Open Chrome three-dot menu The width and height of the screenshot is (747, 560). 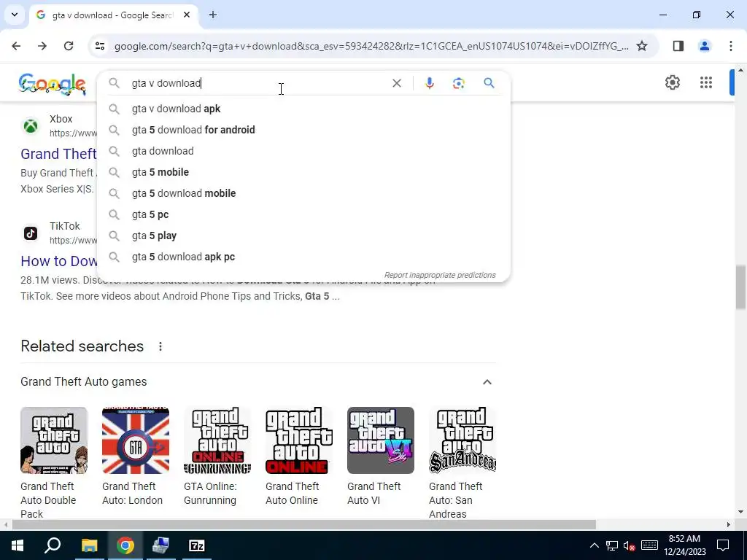point(731,46)
